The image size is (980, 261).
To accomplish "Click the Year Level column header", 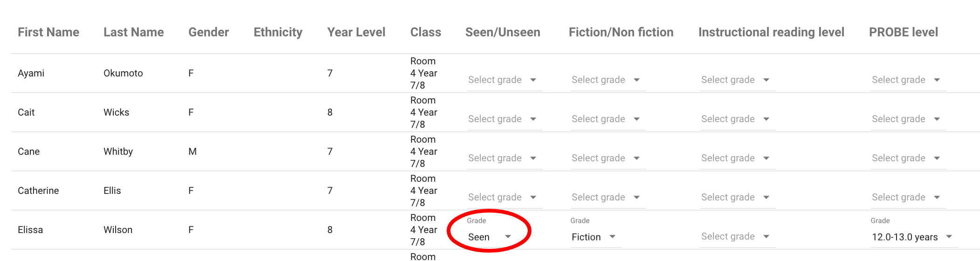I will click(x=356, y=32).
